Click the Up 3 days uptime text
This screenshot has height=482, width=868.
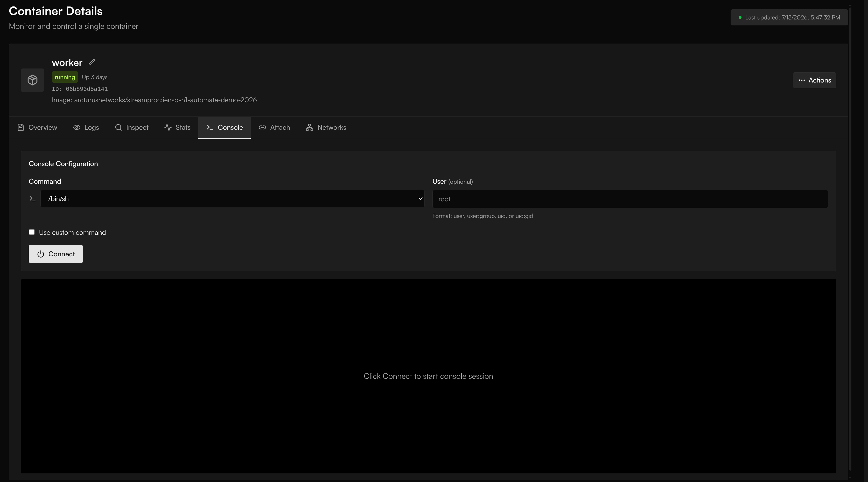pyautogui.click(x=95, y=77)
